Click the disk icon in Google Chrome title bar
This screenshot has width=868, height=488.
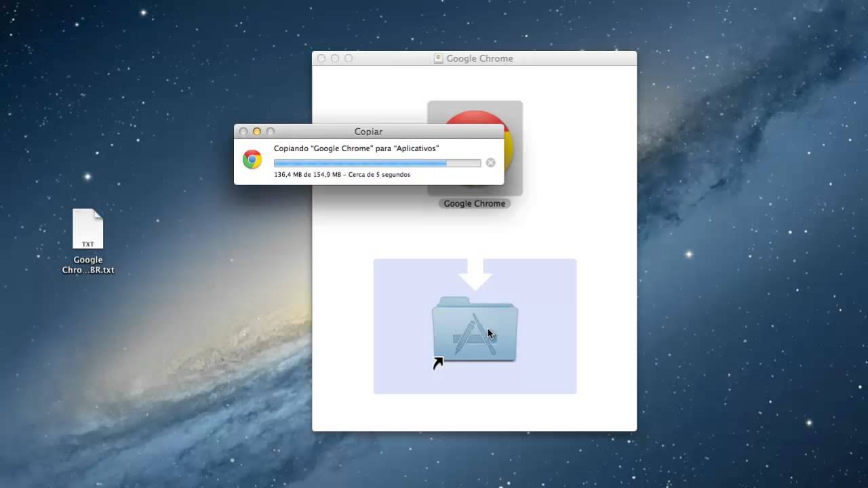tap(438, 58)
